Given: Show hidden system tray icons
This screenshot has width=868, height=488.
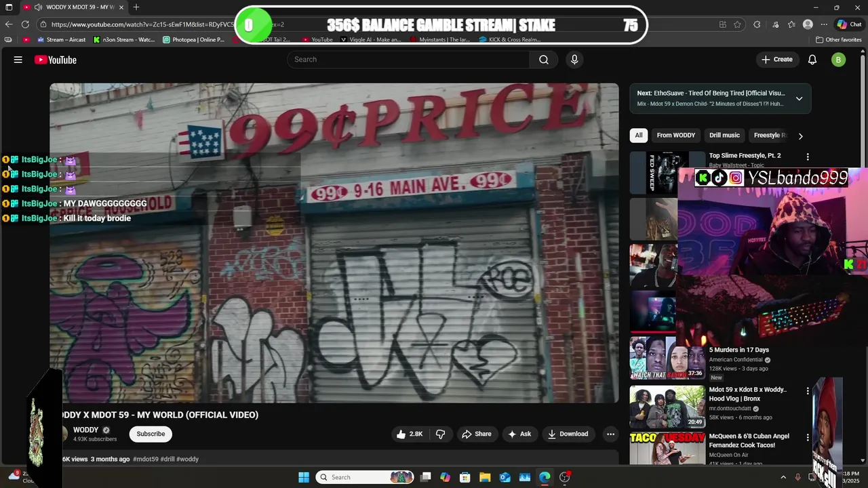Looking at the screenshot, I should coord(783,477).
